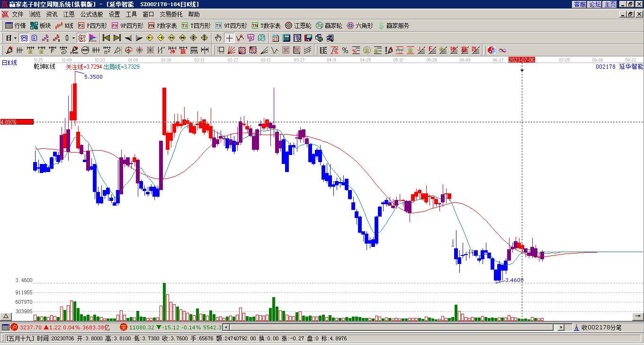Click the red 4.8976 price marker
644x345 pixels.
(17, 122)
